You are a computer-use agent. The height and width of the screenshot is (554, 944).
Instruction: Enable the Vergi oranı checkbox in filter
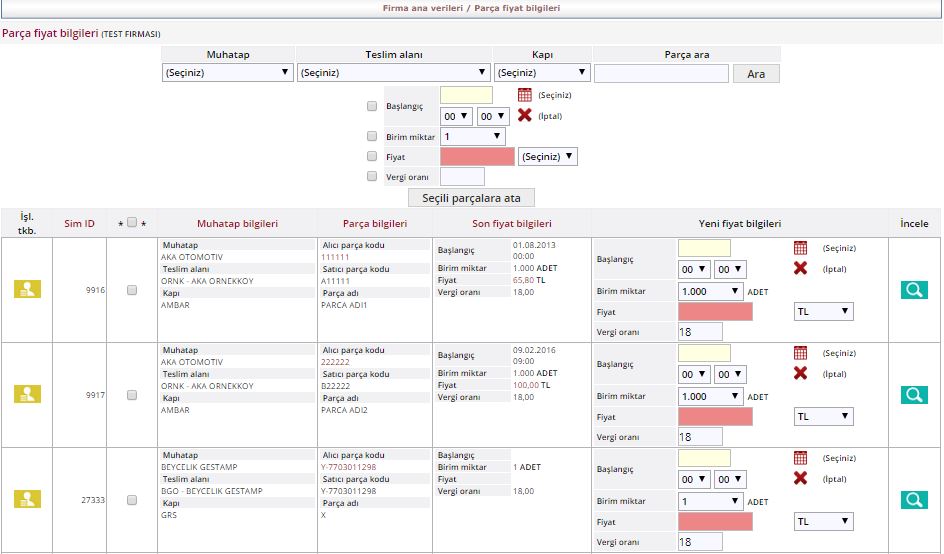(372, 177)
